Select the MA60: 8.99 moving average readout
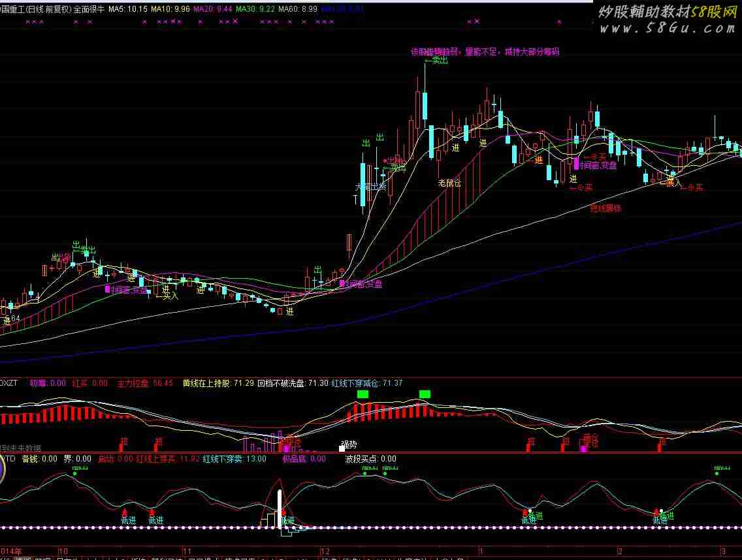 tap(298, 9)
